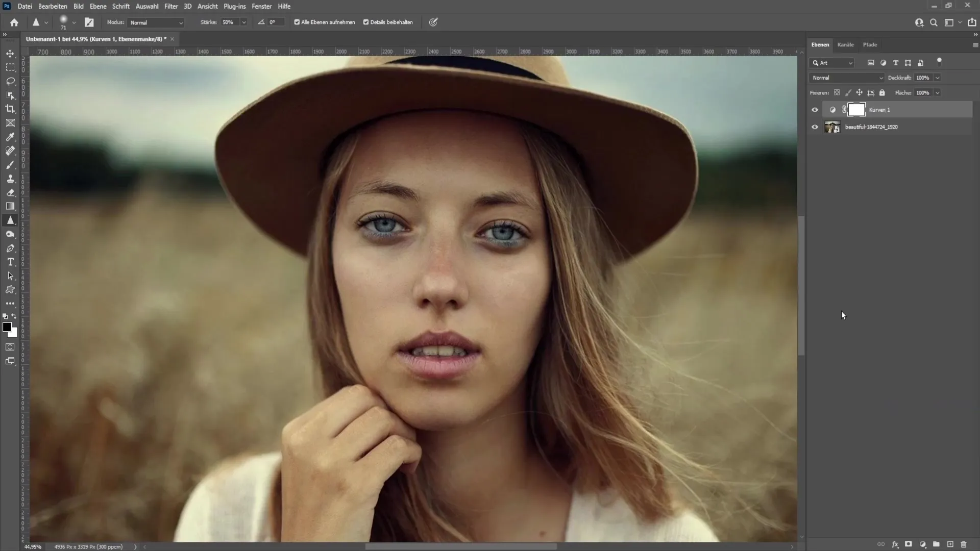Screen dimensions: 980x551
Task: Switch to the Kanäle tab
Action: point(845,44)
